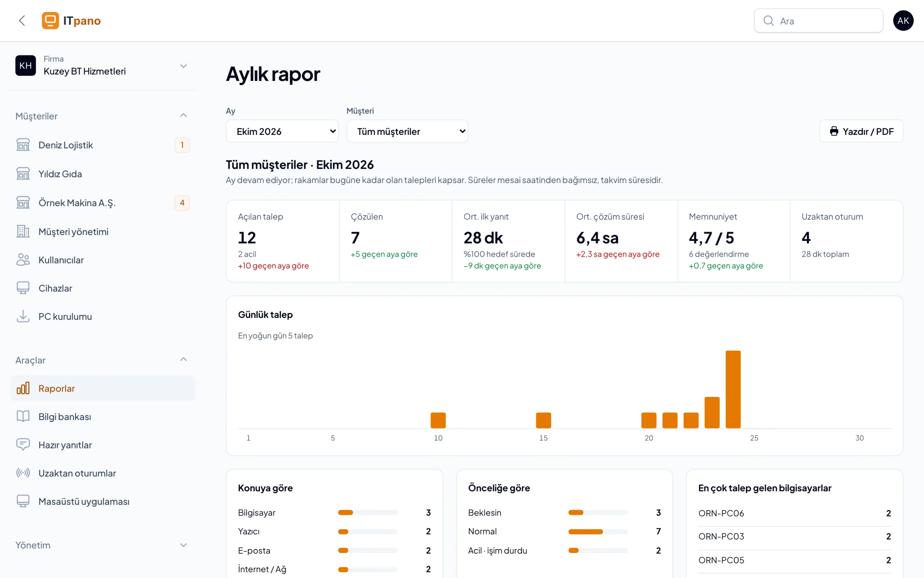Screen dimensions: 924x578
Task: Open the Kullanıcılar link
Action: coord(102,260)
